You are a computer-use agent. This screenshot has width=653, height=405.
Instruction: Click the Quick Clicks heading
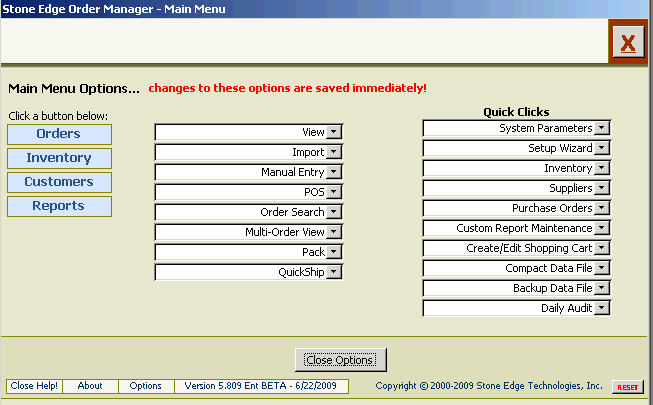coord(516,112)
